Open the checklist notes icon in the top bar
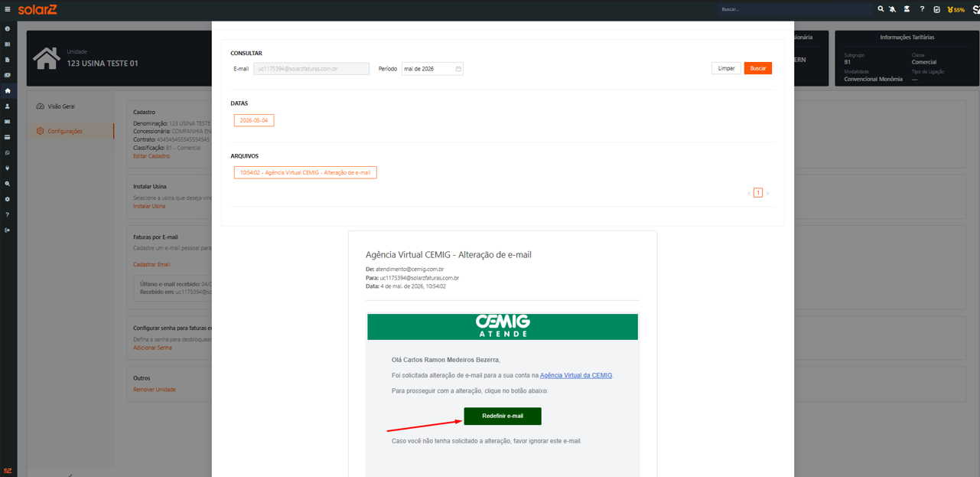Screen dimensions: 980x477 (x=937, y=9)
